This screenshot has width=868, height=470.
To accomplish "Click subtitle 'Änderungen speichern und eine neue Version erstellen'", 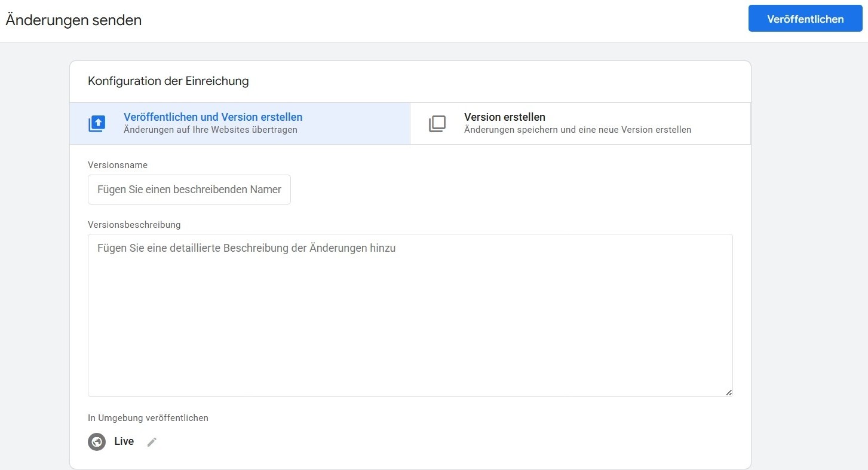I will coord(577,130).
